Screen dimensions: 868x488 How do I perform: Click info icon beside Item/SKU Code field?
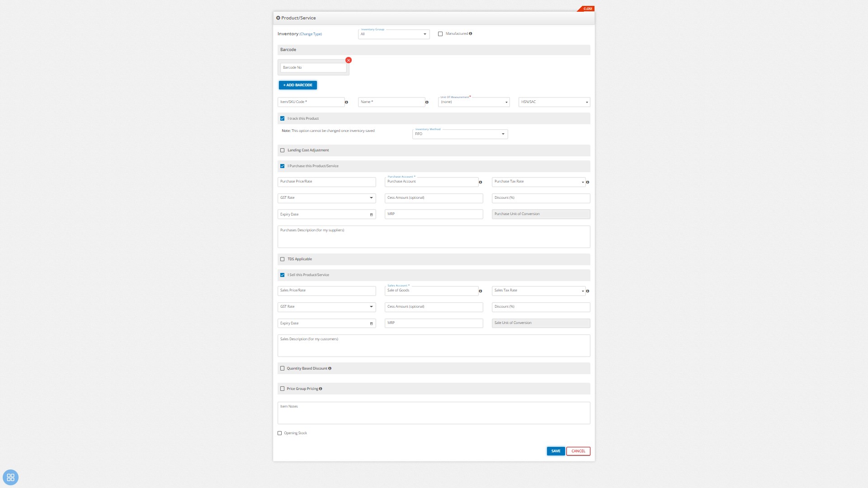347,103
